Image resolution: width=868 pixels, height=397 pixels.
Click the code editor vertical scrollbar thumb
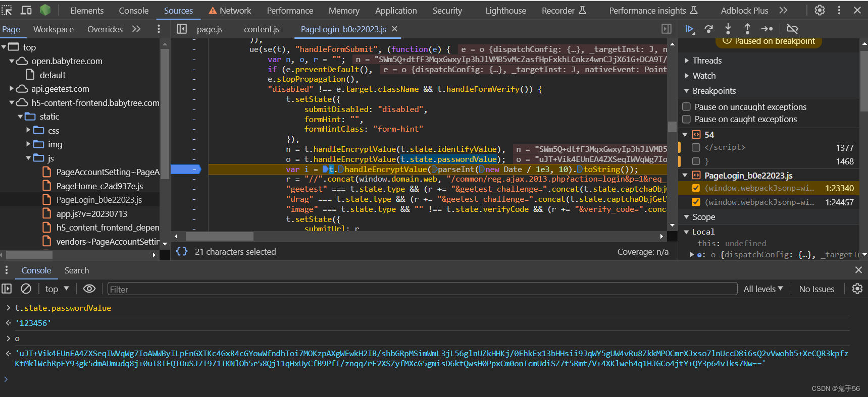tap(672, 127)
